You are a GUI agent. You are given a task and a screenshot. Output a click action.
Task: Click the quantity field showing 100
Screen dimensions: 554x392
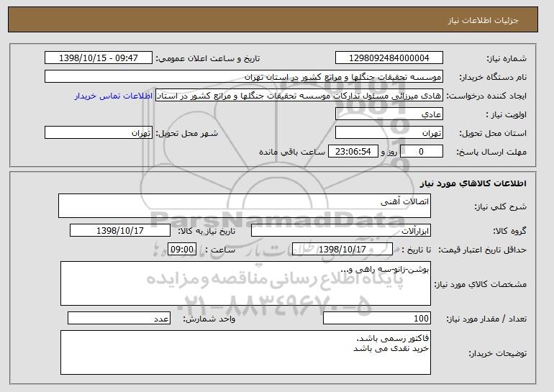click(377, 318)
